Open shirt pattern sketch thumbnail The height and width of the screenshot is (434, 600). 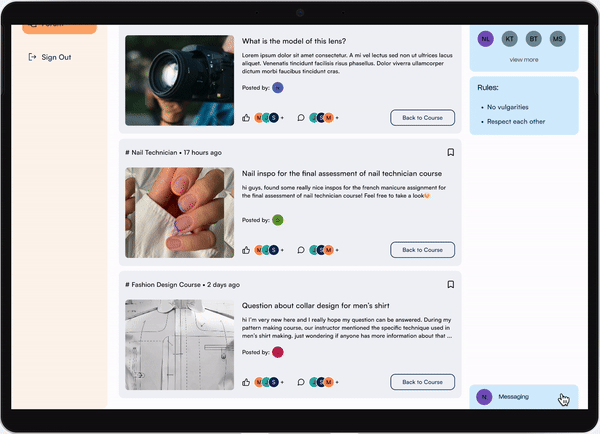179,344
